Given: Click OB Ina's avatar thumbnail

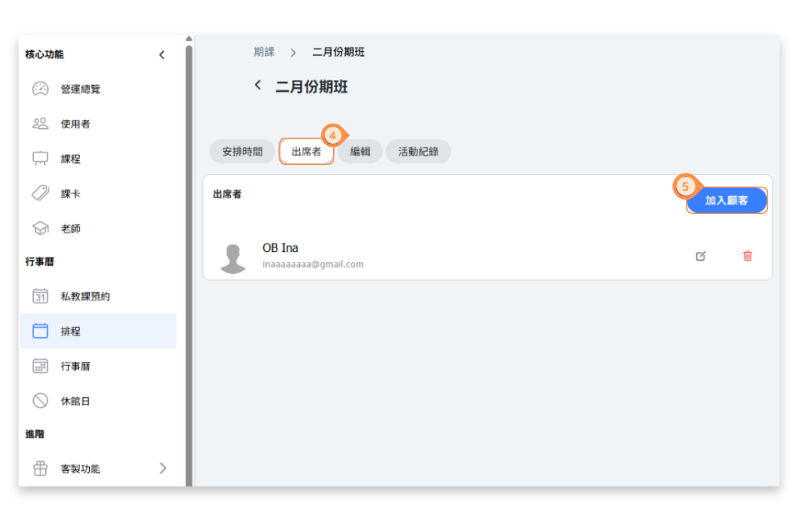Looking at the screenshot, I should [233, 258].
